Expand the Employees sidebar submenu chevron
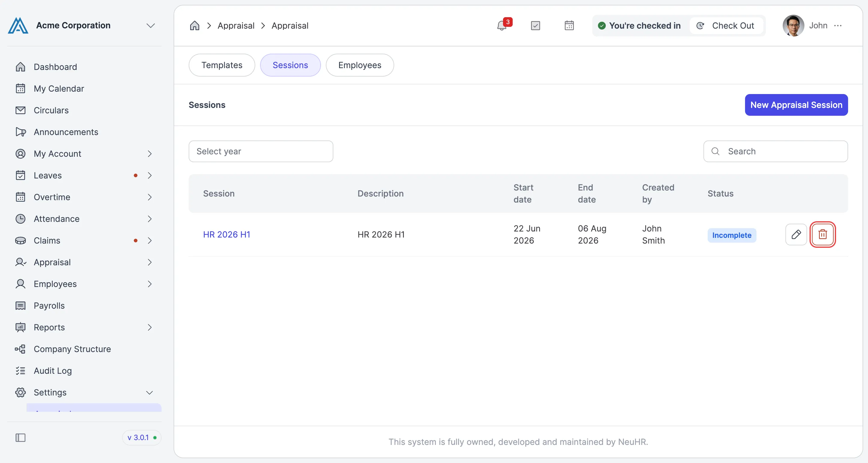 click(x=149, y=284)
